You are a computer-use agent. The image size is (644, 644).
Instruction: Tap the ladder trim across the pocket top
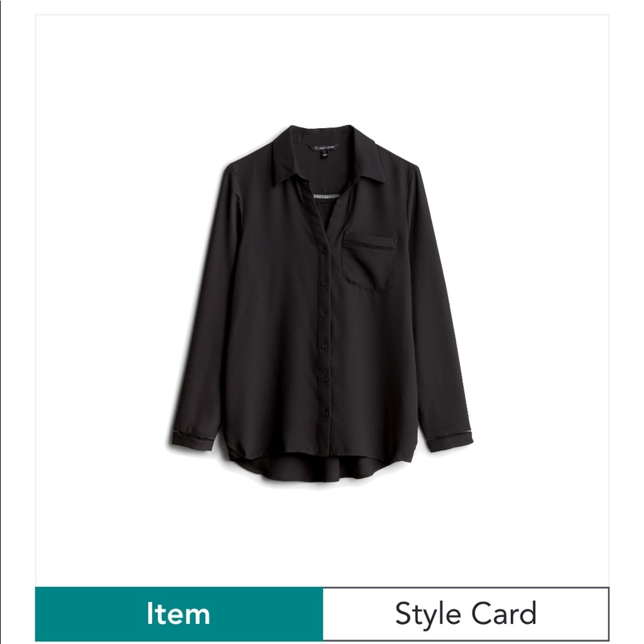370,246
